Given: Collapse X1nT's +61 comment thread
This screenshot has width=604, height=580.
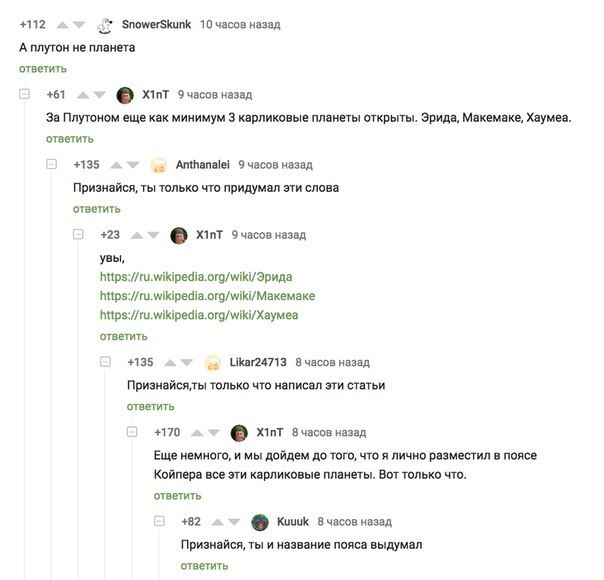Looking at the screenshot, I should pyautogui.click(x=24, y=94).
